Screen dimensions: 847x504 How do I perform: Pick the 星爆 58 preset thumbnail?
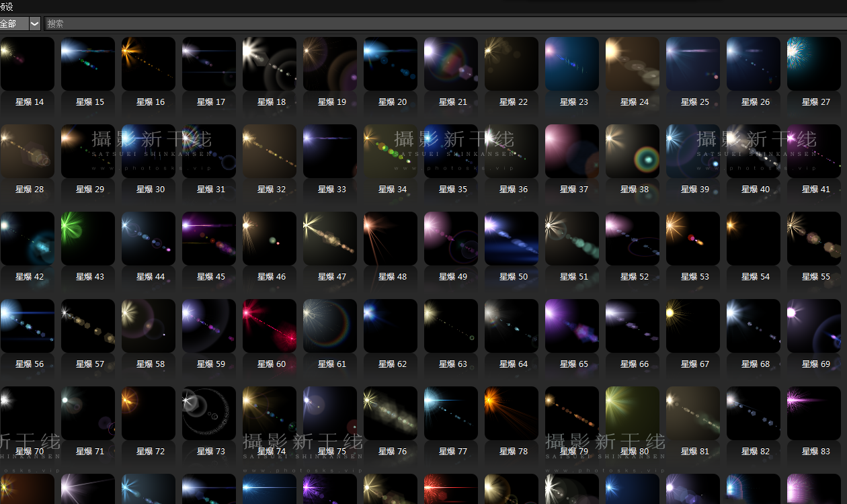tap(149, 326)
